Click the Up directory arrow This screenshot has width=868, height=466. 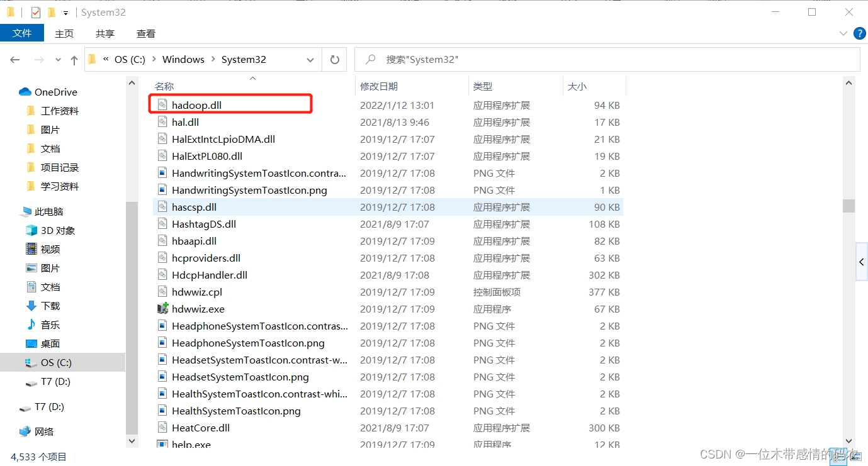74,60
